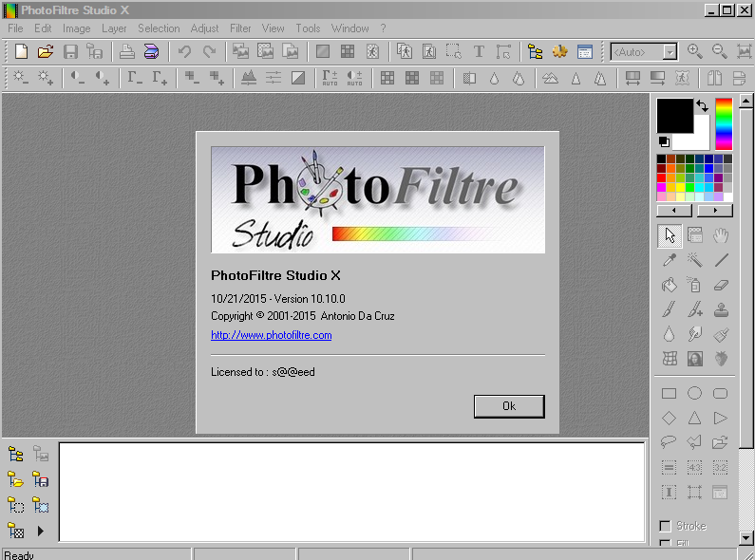Click the black foreground color swatch
Viewport: 755px width, 560px height.
(674, 116)
